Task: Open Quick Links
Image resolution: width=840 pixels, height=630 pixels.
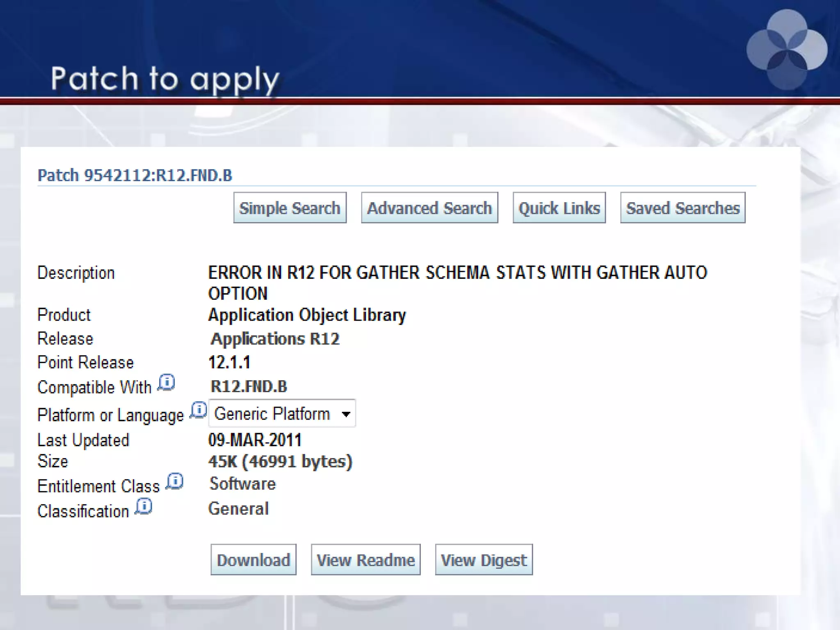Action: (x=559, y=208)
